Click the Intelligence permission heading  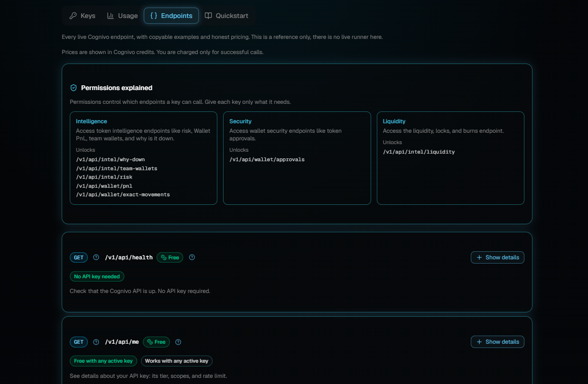(92, 121)
